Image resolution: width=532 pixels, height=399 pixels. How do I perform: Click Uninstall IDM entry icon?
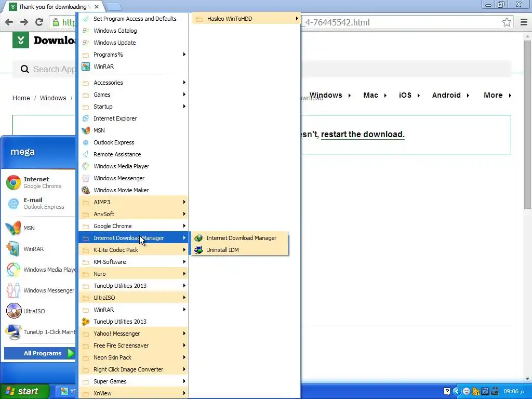coord(198,250)
